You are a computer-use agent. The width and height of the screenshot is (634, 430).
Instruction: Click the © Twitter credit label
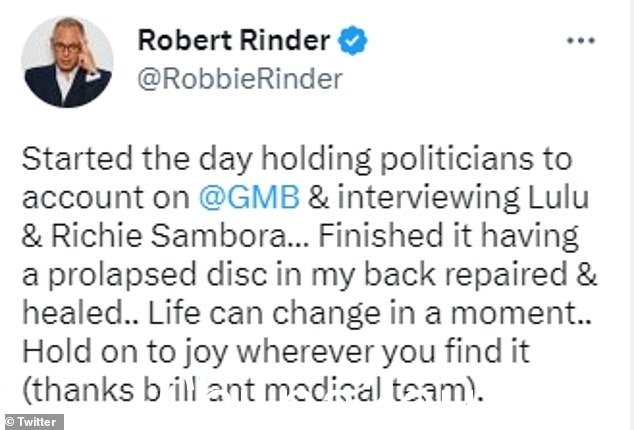[x=32, y=422]
